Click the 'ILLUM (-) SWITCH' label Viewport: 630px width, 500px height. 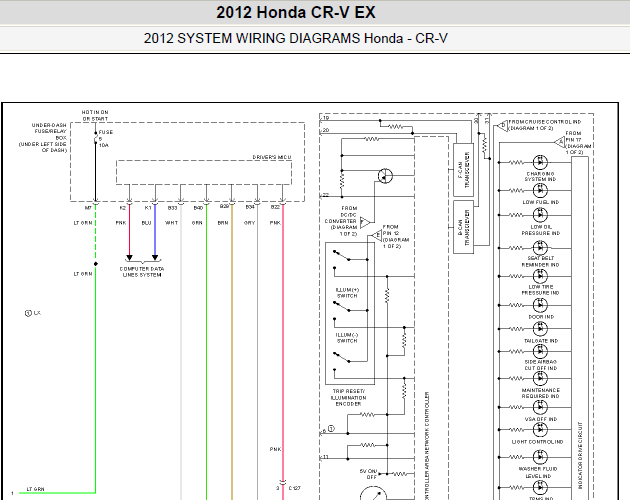[347, 338]
